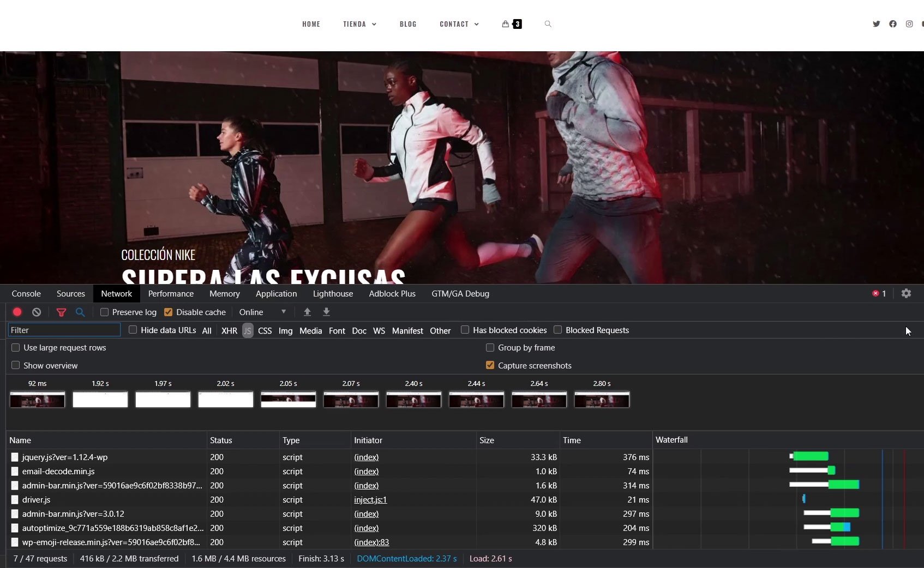Image resolution: width=924 pixels, height=568 pixels.
Task: Check Group by frame
Action: pos(490,347)
